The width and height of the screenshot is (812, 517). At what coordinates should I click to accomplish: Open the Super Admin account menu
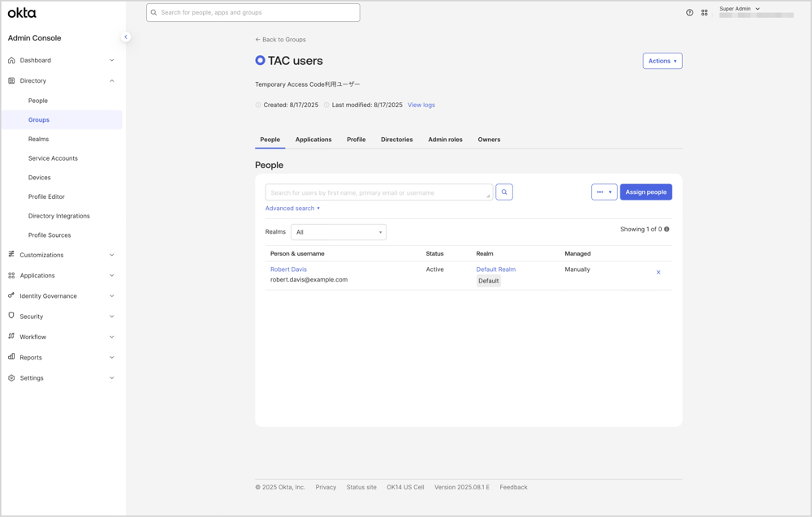point(740,9)
